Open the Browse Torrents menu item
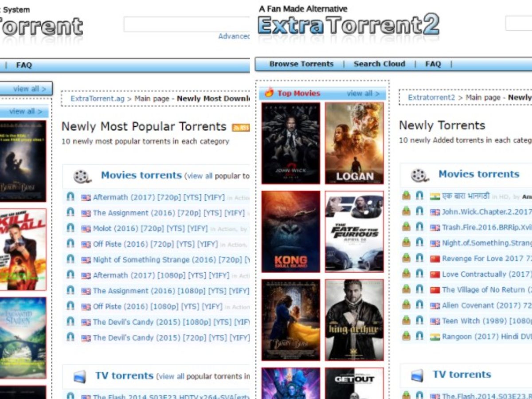 301,64
